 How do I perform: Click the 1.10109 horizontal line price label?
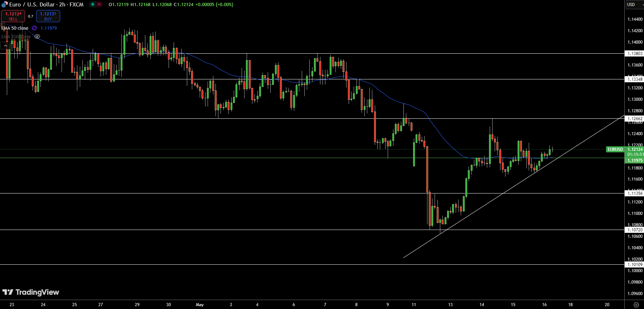634,264
